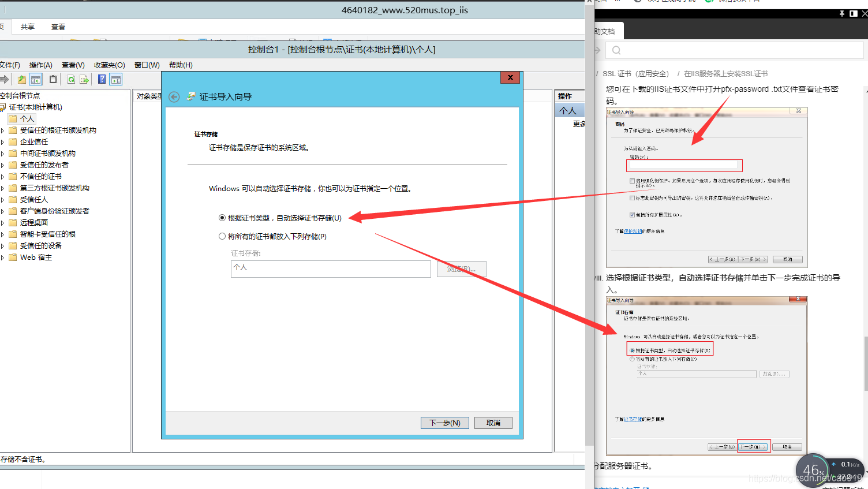The image size is (868, 489).
Task: Click the magnifier icon in help search box
Action: (x=616, y=50)
